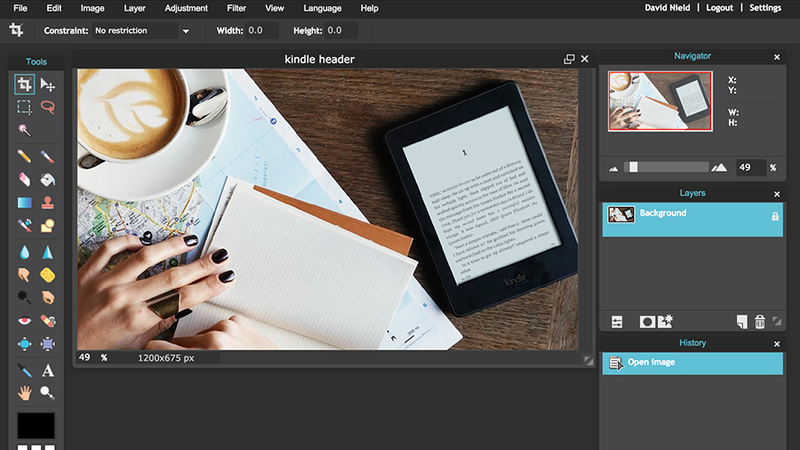
Task: Open the File menu
Action: point(20,8)
